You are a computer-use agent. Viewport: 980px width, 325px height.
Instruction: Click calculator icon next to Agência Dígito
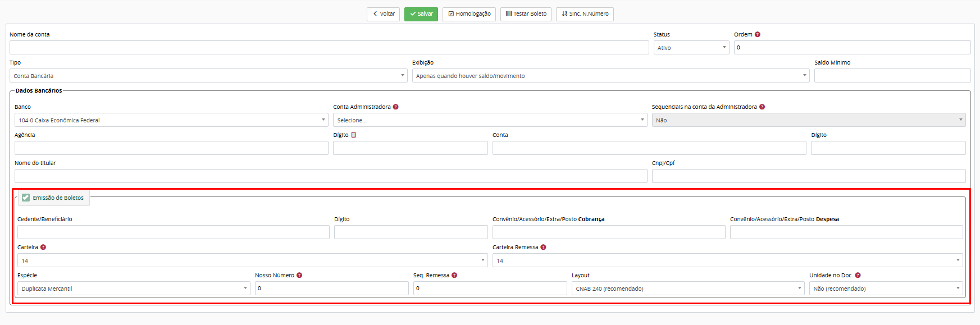coord(353,135)
